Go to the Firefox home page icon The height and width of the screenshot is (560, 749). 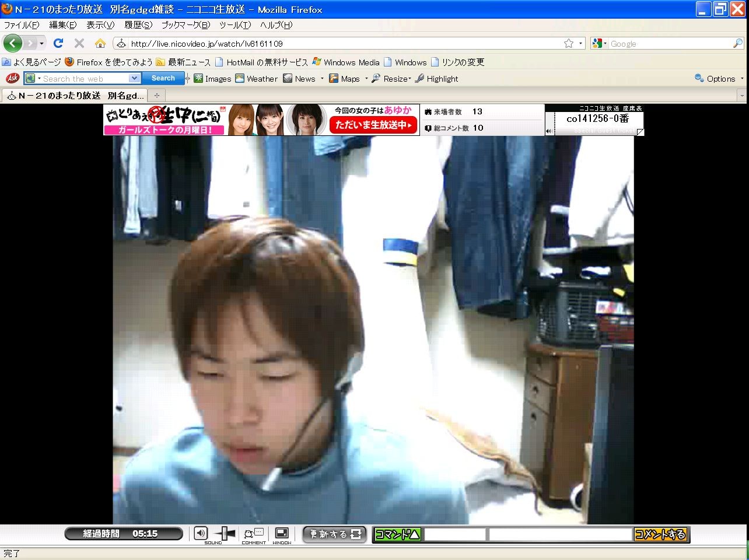point(100,43)
